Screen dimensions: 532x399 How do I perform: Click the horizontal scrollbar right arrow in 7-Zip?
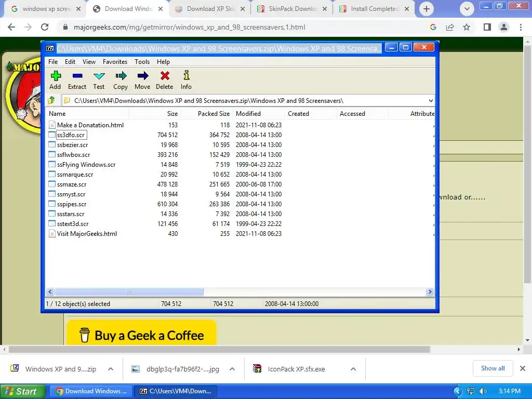(x=430, y=292)
